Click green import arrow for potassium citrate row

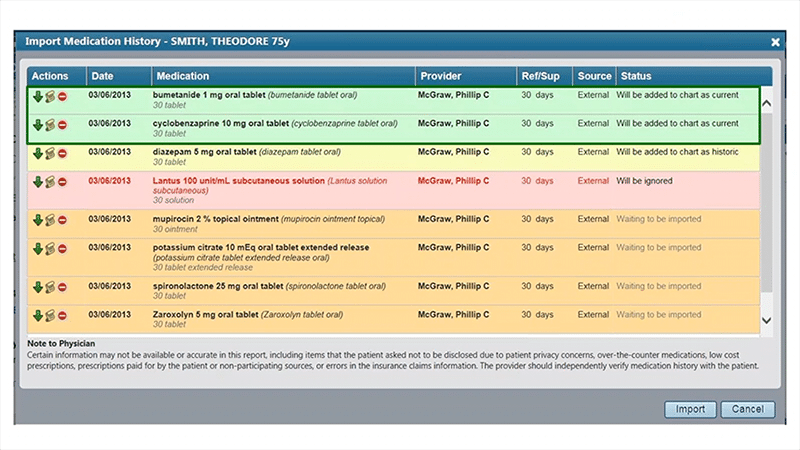coord(38,249)
